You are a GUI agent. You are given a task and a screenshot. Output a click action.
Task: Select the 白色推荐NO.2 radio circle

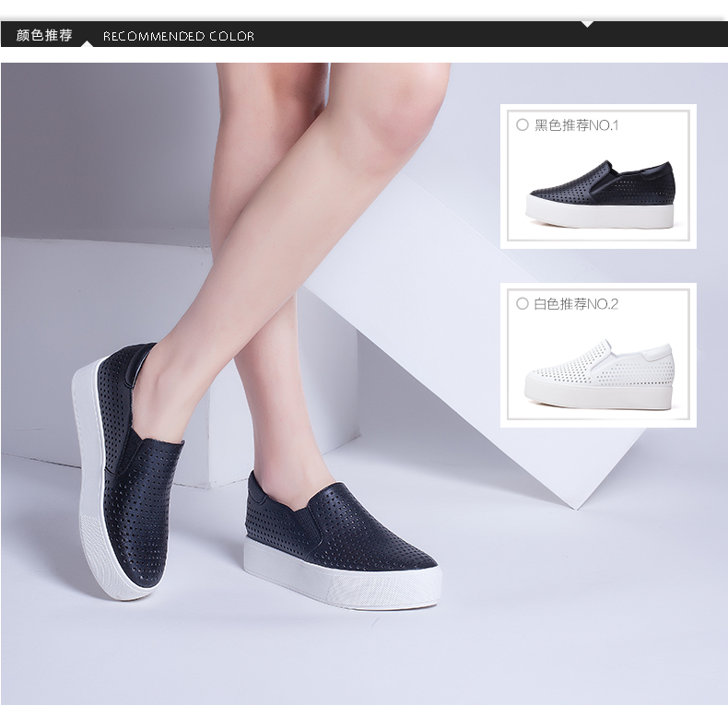pos(522,303)
